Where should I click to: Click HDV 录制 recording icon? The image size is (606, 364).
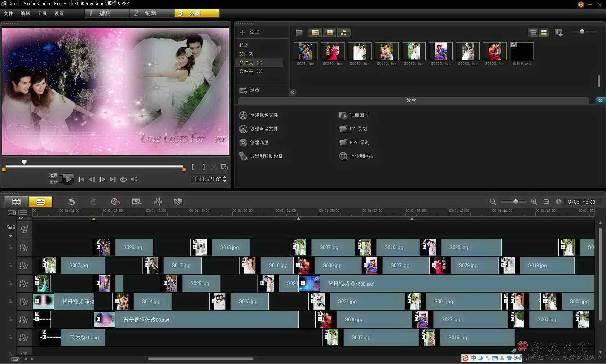[x=343, y=143]
